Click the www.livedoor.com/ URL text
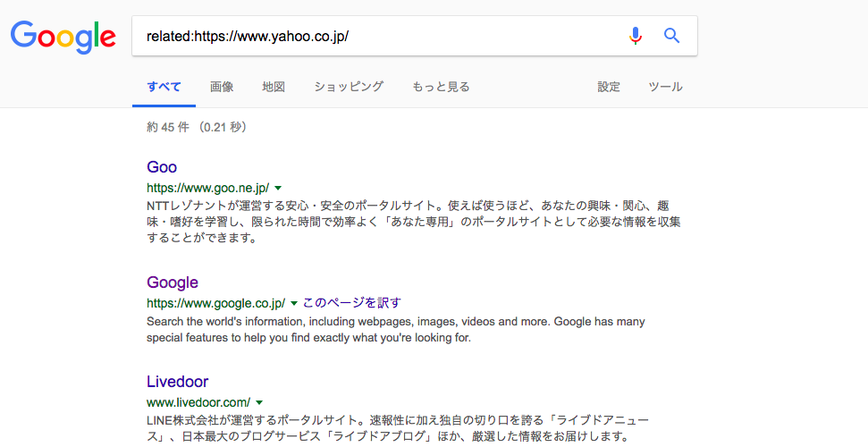Screen dimensions: 868x447 (198, 402)
